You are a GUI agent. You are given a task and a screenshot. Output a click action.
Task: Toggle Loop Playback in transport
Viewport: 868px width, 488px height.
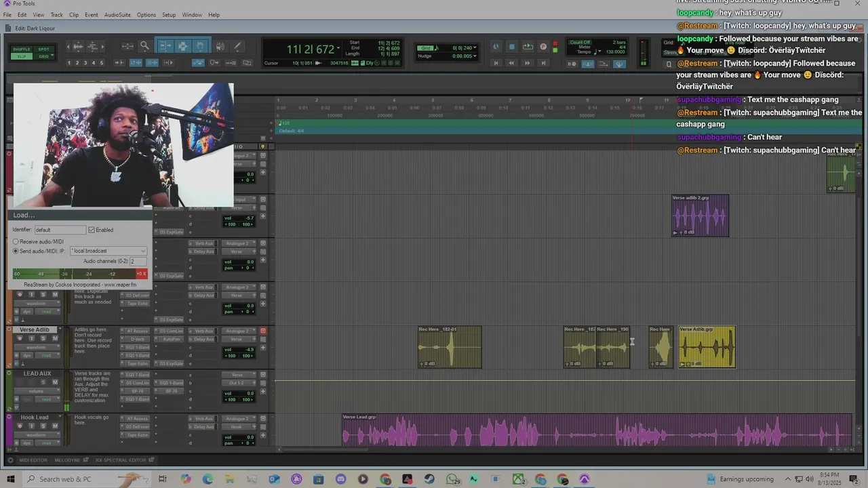pos(528,47)
